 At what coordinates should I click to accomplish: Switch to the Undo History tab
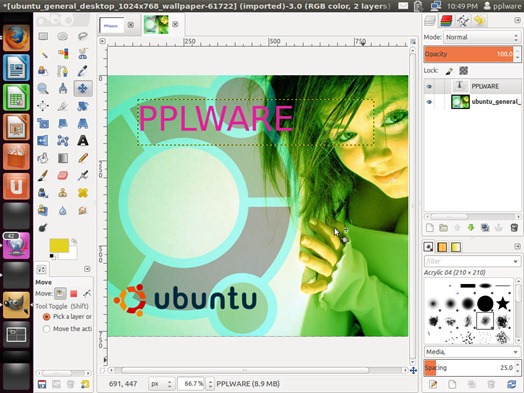[x=479, y=21]
